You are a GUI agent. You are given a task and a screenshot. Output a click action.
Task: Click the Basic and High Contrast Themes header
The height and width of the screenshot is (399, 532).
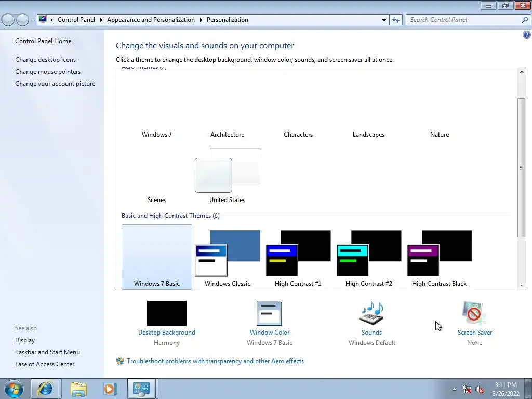(x=170, y=216)
